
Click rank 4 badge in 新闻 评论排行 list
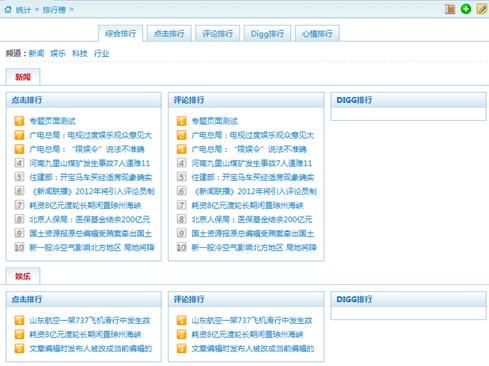pos(181,163)
